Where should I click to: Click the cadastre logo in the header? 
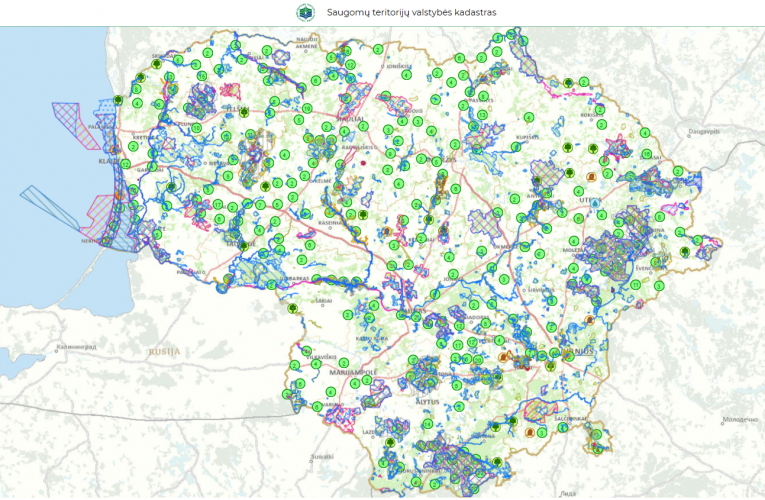(x=304, y=13)
